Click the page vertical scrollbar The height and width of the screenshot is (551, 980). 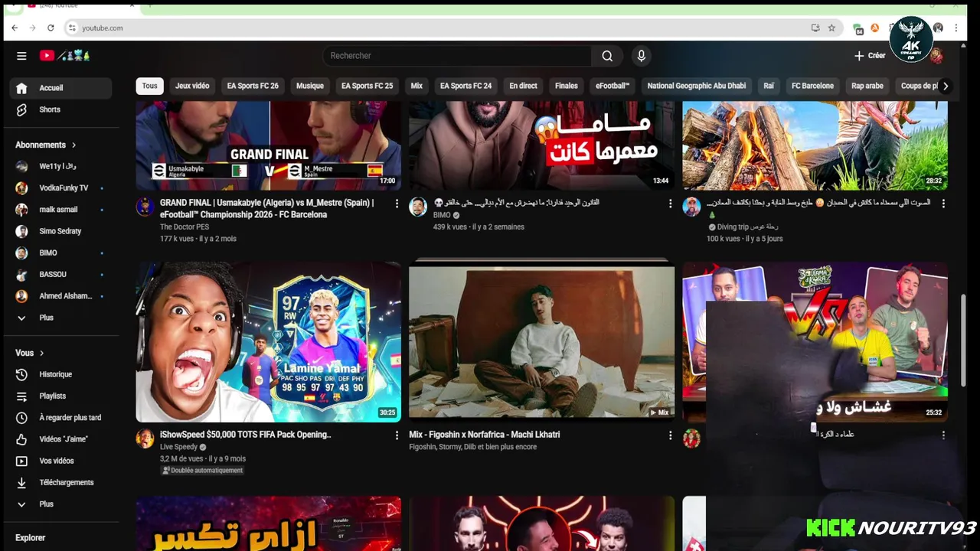pos(964,341)
